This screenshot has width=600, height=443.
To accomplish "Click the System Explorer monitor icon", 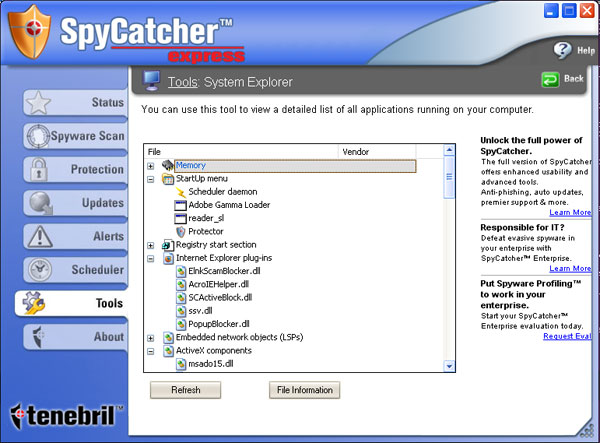I will pos(152,80).
